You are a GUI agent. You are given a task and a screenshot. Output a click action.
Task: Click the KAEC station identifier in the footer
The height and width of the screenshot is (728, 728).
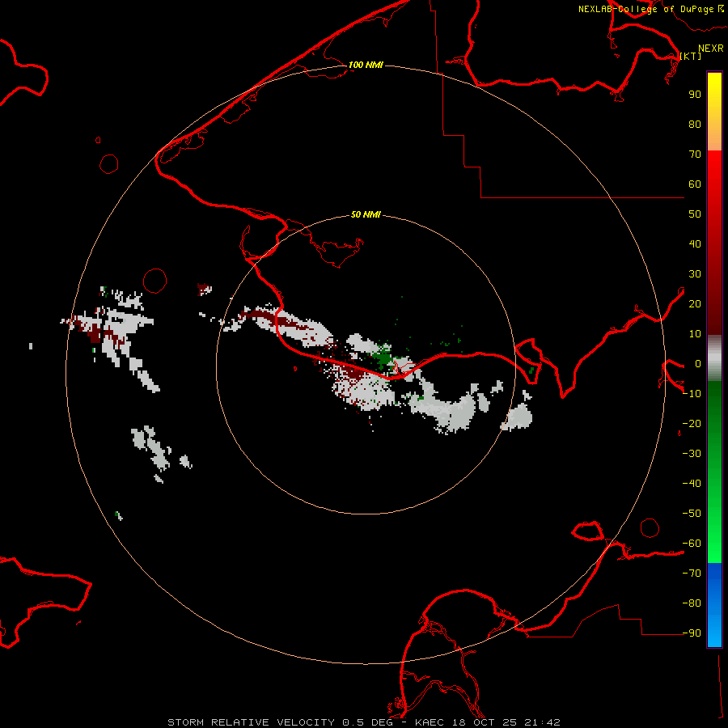[x=432, y=722]
